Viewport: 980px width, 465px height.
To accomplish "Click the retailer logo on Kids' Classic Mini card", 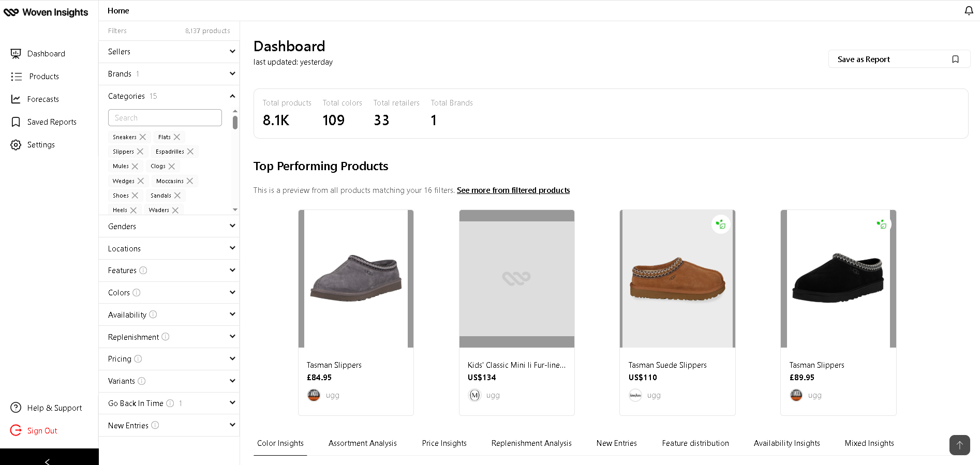I will [474, 395].
